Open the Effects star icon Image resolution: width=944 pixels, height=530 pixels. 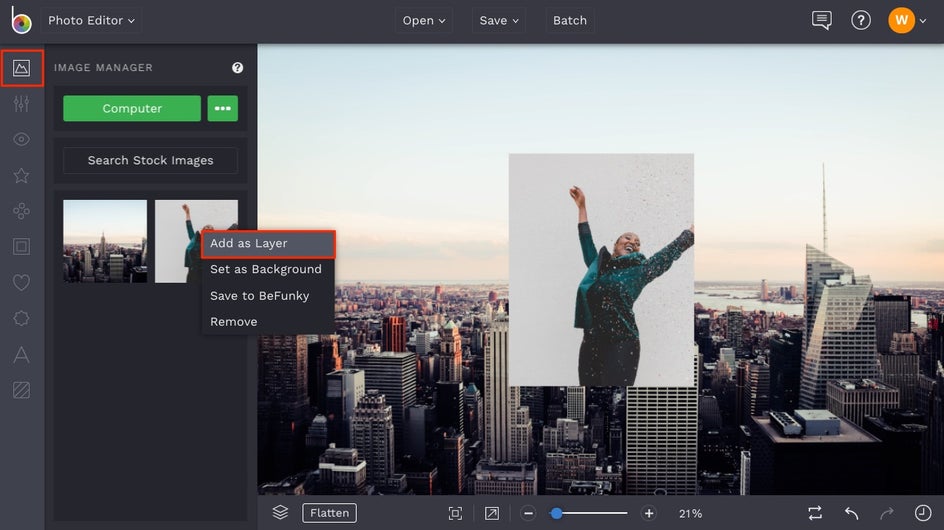coord(21,176)
